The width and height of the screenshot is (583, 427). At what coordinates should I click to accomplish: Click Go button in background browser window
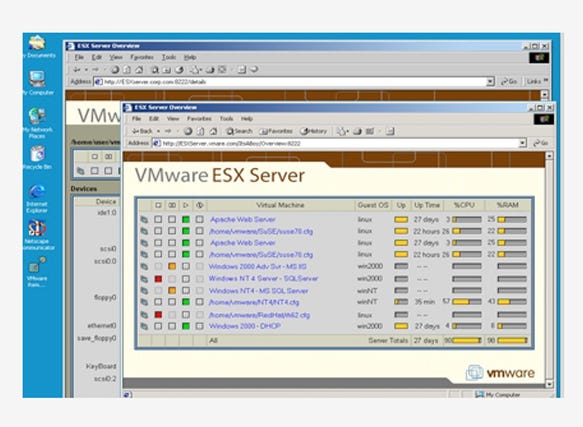[509, 81]
